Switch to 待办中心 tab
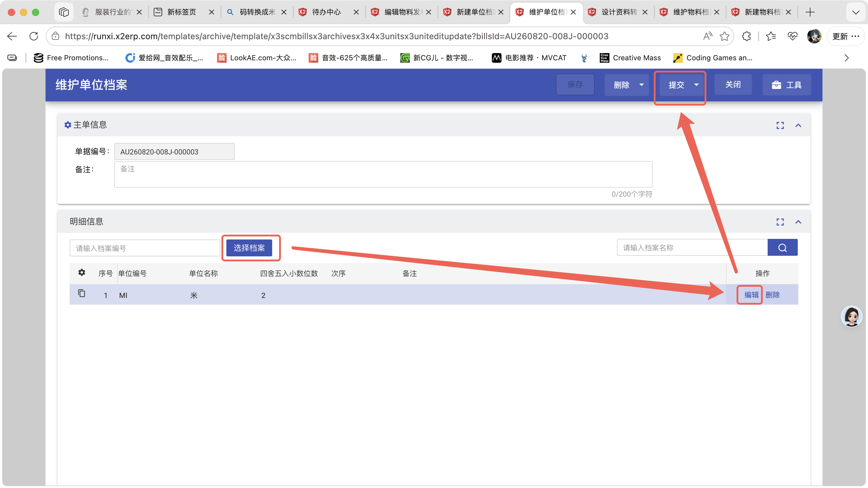 325,12
